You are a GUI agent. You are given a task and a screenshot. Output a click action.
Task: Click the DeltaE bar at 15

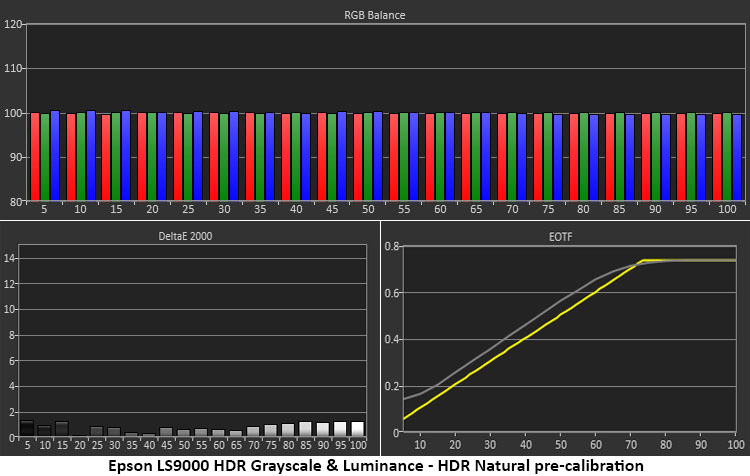(62, 429)
